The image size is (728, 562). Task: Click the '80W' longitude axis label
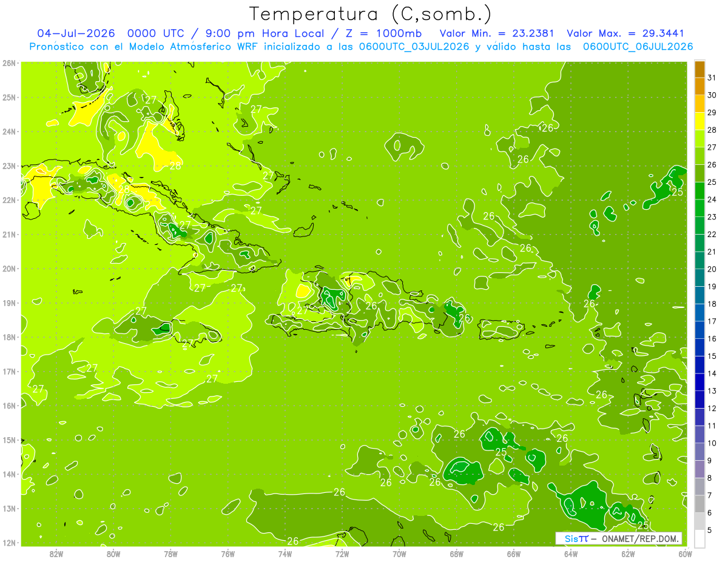113,554
